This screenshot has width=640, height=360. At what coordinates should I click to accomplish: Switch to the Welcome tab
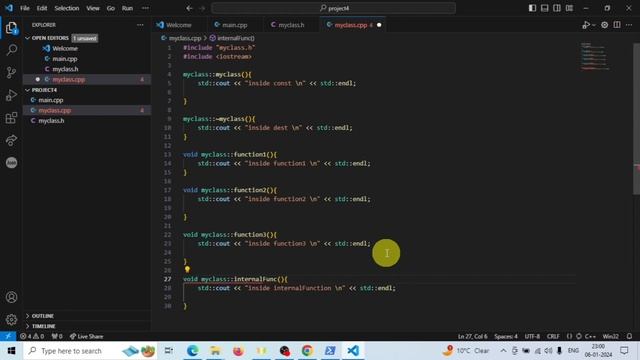(179, 25)
